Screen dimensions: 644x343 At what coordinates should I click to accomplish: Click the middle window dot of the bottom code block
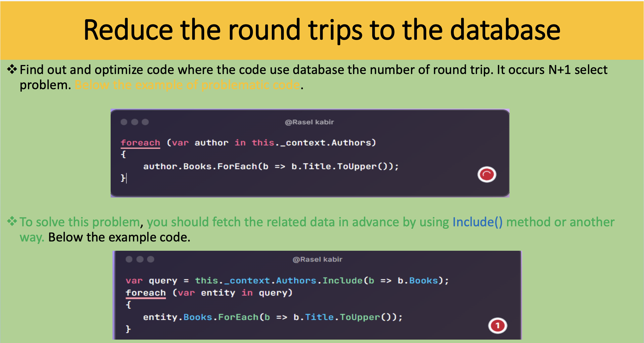140,259
